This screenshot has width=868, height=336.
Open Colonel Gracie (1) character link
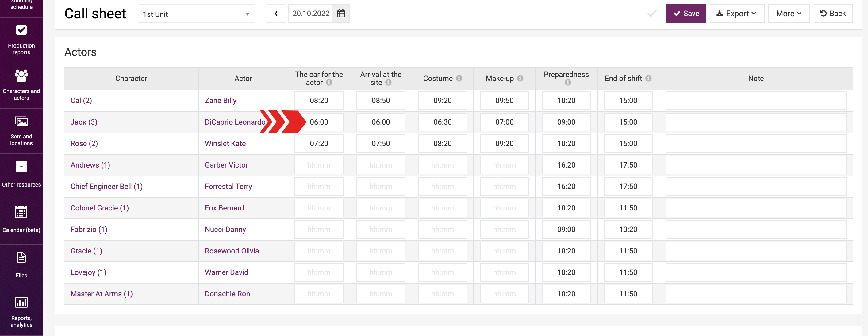100,208
